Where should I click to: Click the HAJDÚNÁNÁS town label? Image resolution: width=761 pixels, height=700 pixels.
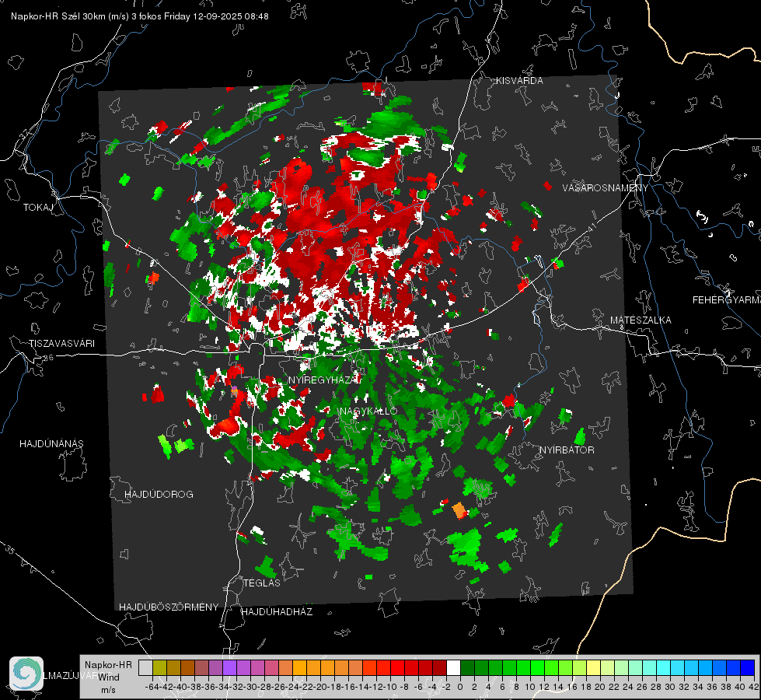pos(51,443)
